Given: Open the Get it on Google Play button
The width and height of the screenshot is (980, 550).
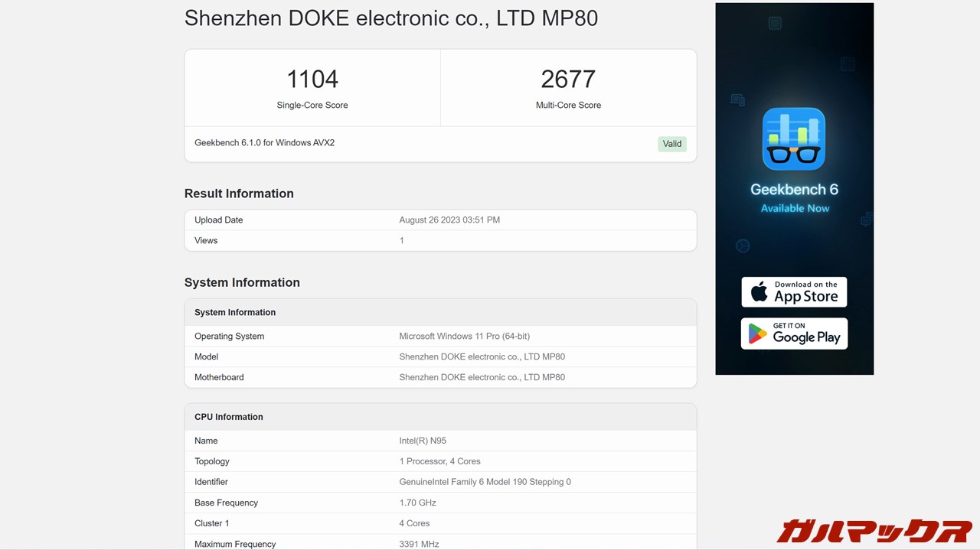Looking at the screenshot, I should [794, 334].
